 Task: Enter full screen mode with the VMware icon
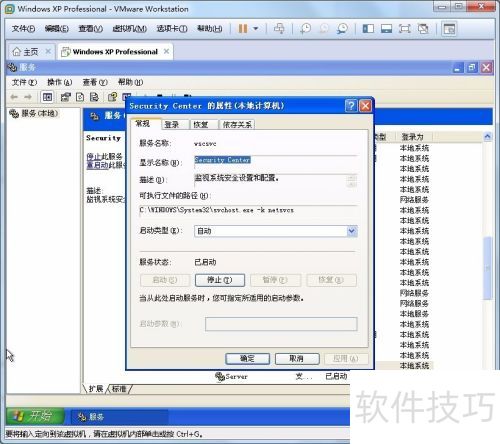tap(405, 29)
